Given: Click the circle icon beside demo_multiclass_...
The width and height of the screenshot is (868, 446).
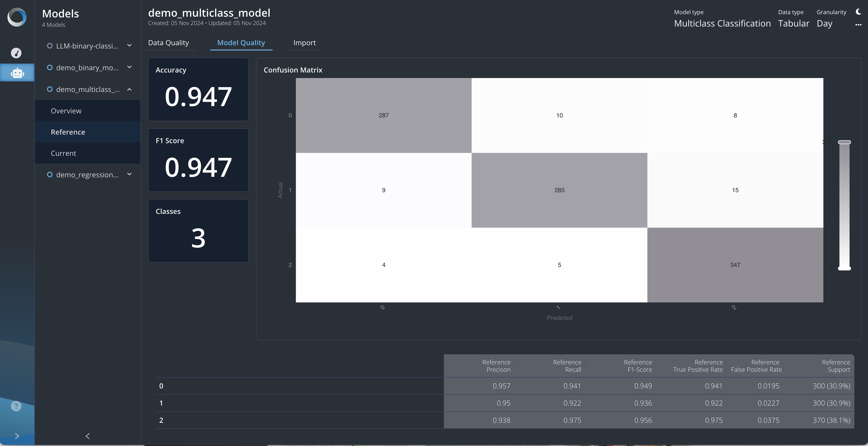Looking at the screenshot, I should (x=50, y=89).
